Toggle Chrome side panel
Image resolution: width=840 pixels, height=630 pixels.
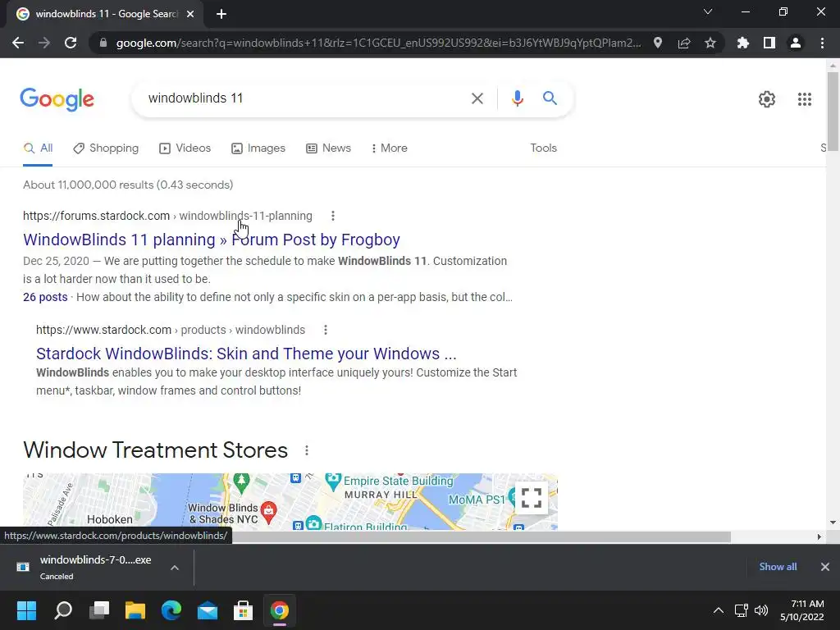769,43
